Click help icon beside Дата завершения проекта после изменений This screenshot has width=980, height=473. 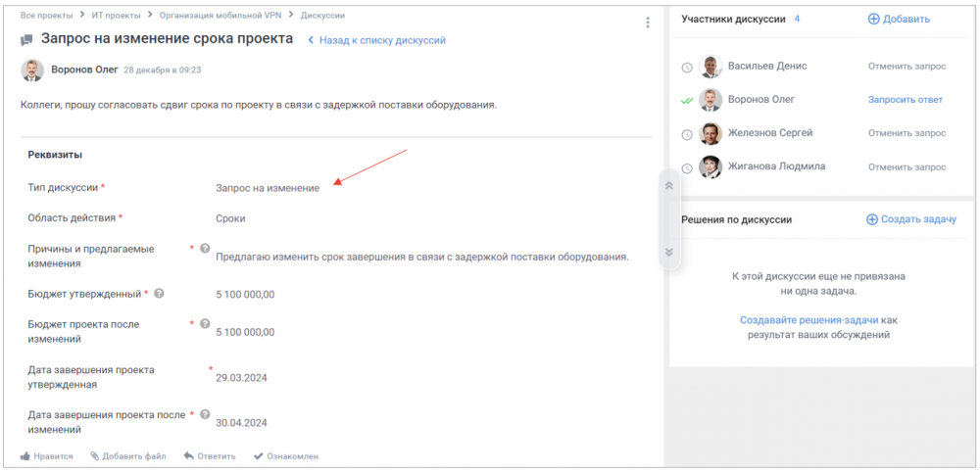coord(205,414)
